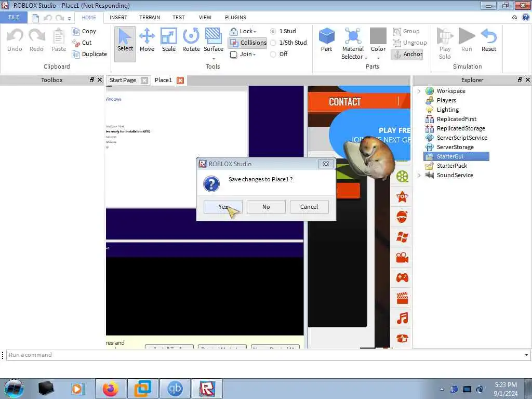Ungroup the selected parts
This screenshot has width=532, height=399.
[409, 43]
